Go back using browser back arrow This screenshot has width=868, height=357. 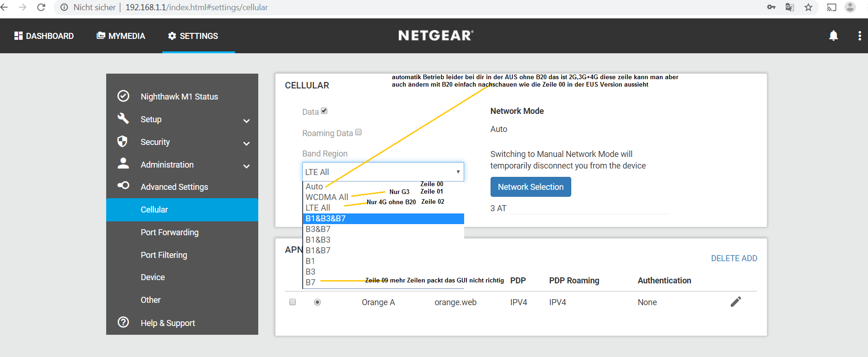click(4, 7)
